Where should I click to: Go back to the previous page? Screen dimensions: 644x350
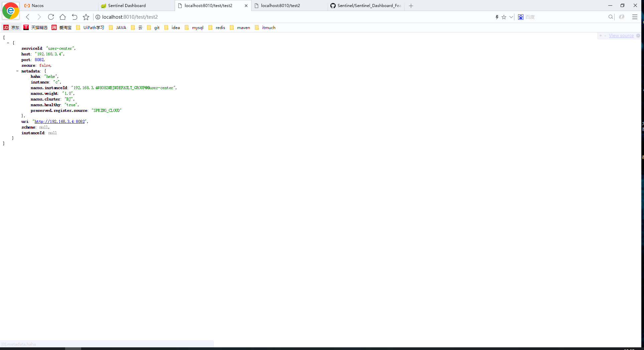tap(28, 17)
